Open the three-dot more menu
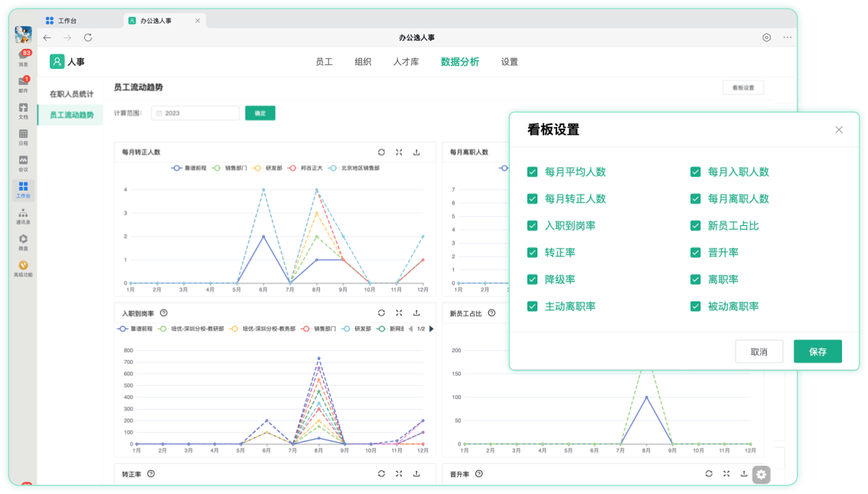 pos(787,38)
